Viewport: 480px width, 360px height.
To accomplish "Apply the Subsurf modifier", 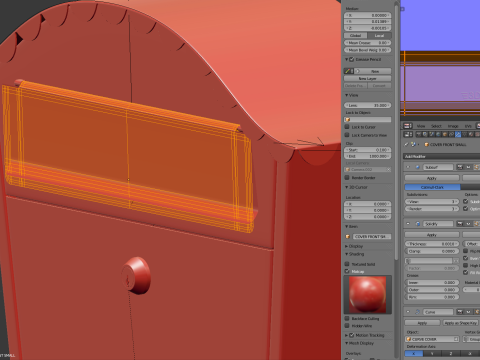I will click(432, 178).
